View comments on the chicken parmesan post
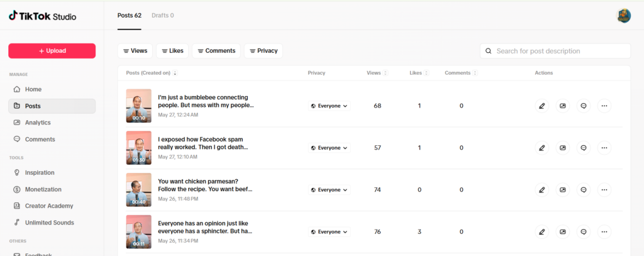 [x=583, y=190]
